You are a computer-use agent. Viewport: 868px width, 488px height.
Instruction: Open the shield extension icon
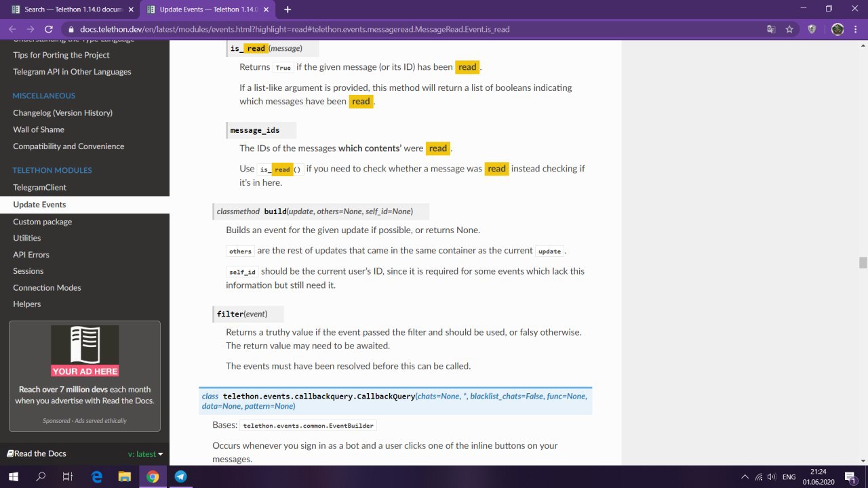click(812, 29)
